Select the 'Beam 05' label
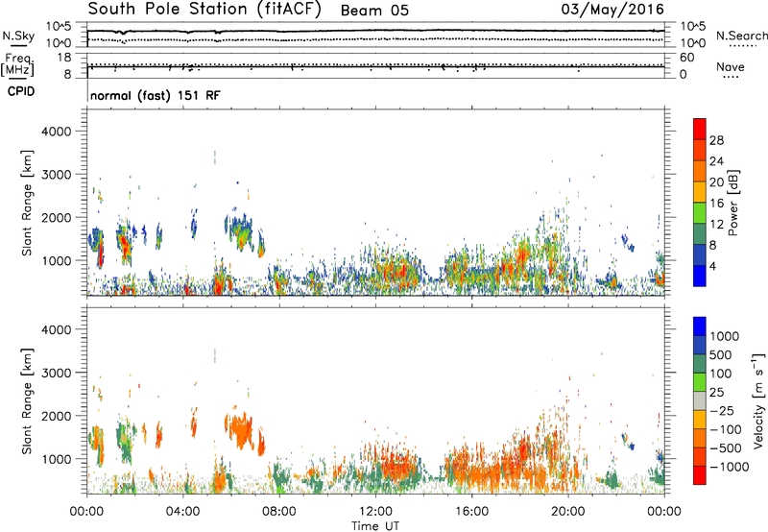This screenshot has width=768, height=532. point(374,11)
